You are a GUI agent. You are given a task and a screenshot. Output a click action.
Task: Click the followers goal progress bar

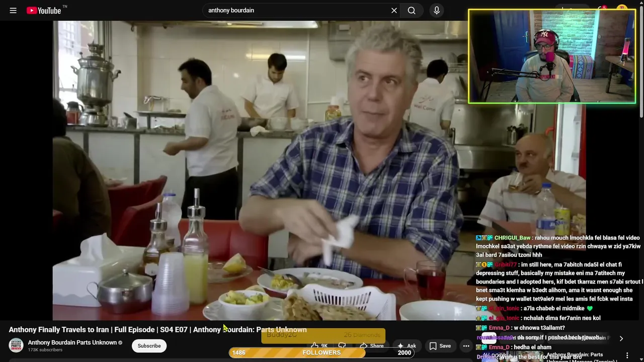point(322,352)
